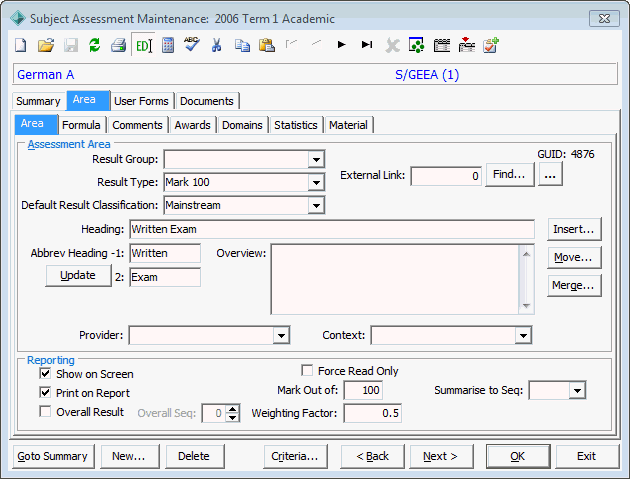Open Summarise to Seq dropdown
Viewport: 630px width, 479px height.
pos(577,390)
